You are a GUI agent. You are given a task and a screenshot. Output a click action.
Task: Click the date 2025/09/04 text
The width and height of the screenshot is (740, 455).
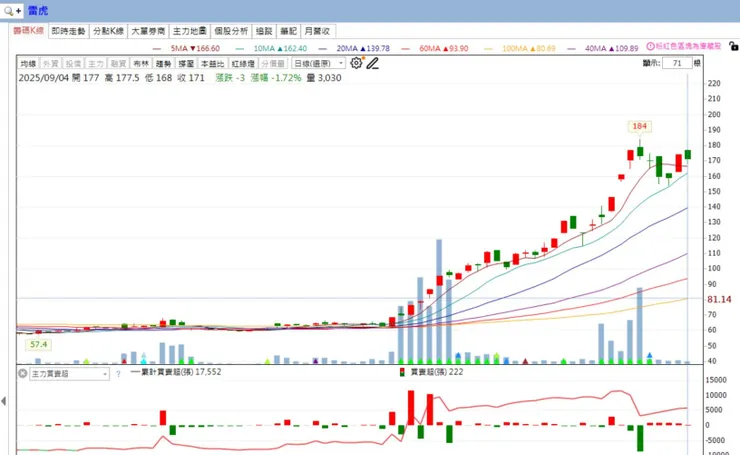(43, 78)
